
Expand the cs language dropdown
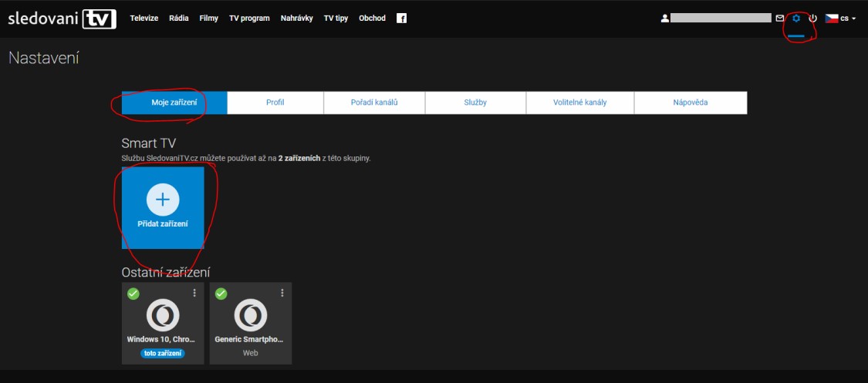click(841, 18)
